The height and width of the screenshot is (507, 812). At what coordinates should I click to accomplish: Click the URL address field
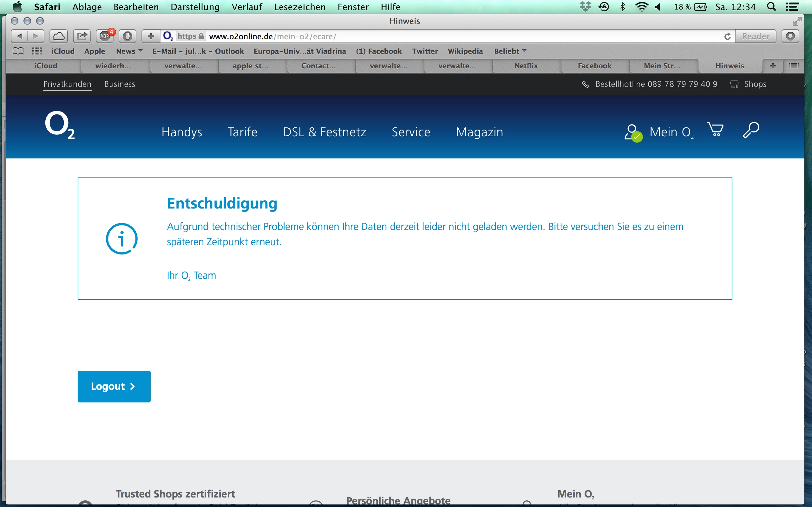436,36
